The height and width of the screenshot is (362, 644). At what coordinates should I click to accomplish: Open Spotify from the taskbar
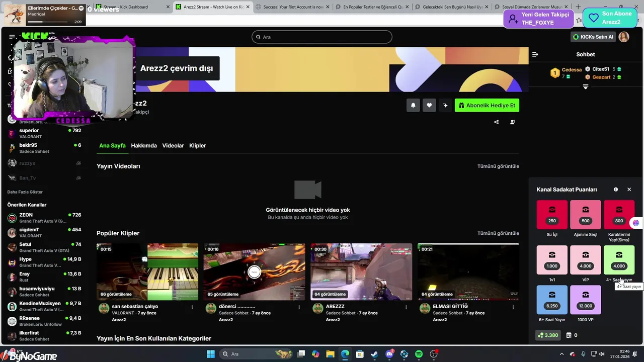click(x=419, y=354)
